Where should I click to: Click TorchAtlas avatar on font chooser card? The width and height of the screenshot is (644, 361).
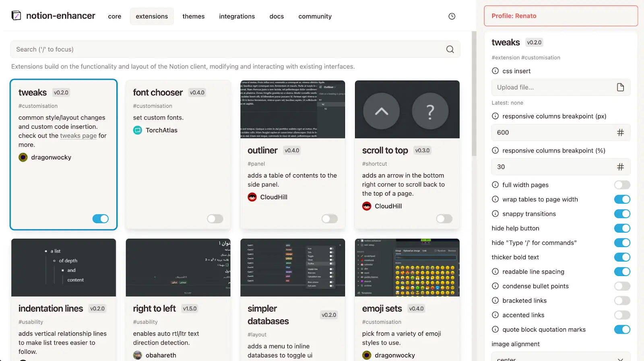click(138, 130)
